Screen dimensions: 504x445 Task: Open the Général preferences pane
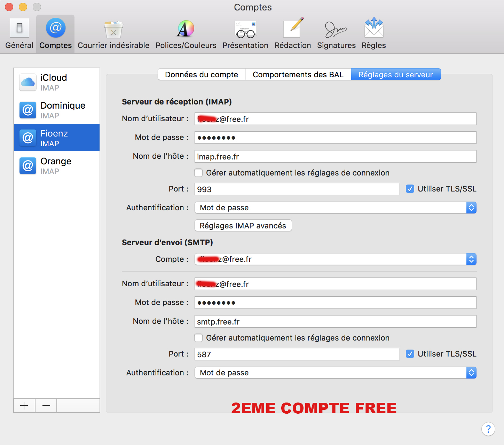tap(19, 34)
